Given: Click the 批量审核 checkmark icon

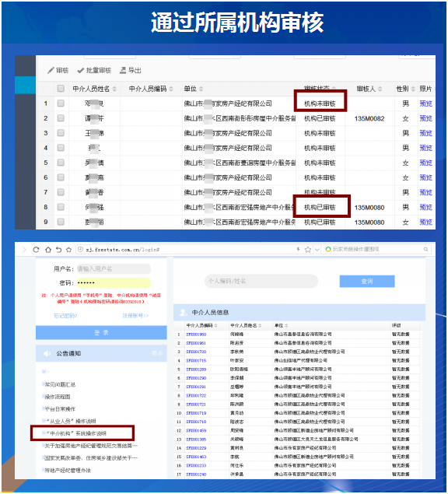Looking at the screenshot, I should click(x=80, y=70).
